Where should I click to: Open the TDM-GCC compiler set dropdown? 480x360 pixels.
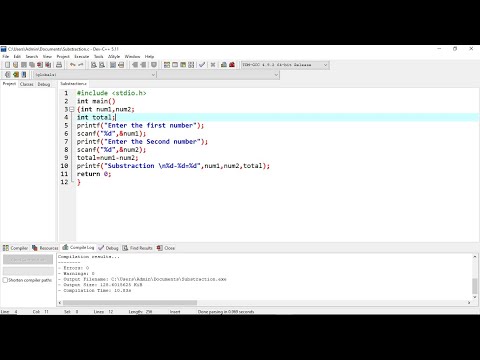point(285,65)
